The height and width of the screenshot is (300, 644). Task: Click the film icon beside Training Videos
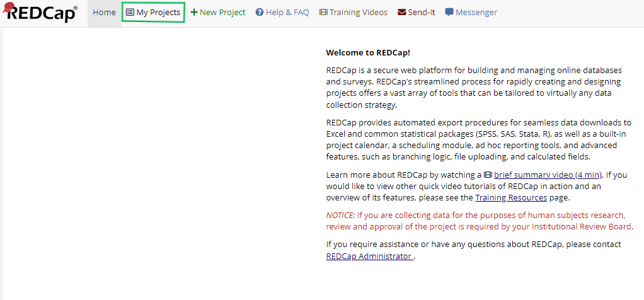(x=323, y=13)
